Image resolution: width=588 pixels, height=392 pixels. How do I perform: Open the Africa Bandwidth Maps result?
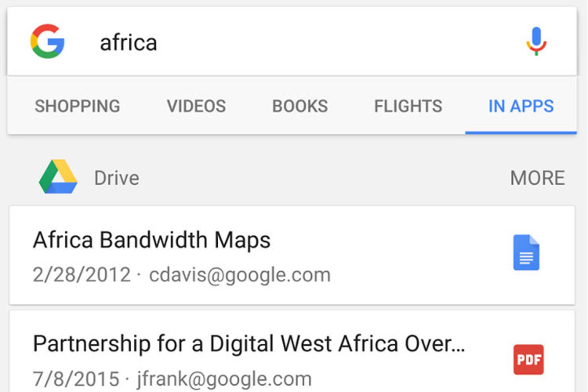(292, 255)
